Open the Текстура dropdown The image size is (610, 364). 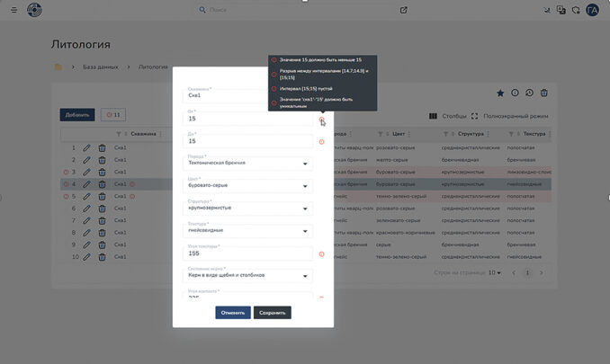click(x=307, y=232)
